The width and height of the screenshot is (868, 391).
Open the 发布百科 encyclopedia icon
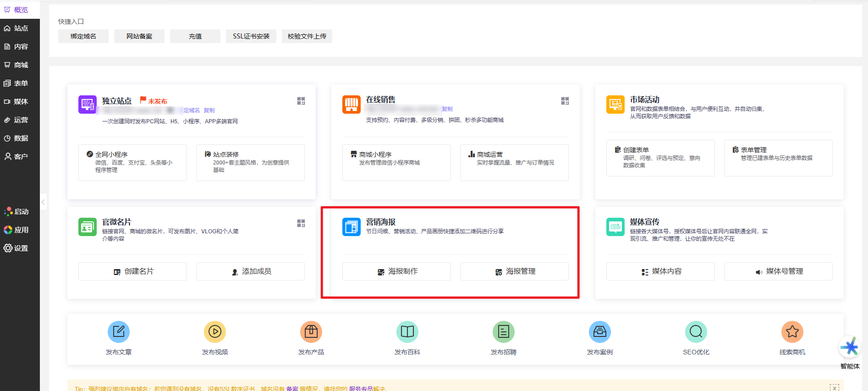pos(407,331)
